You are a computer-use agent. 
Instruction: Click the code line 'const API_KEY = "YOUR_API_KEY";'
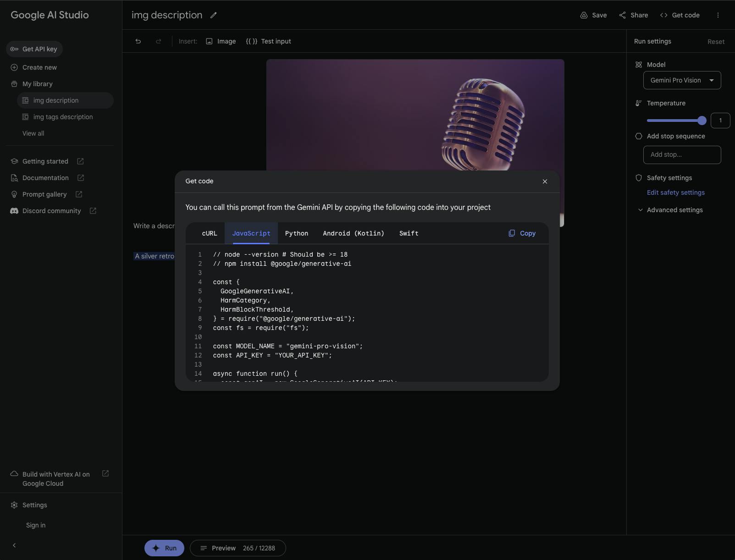272,355
